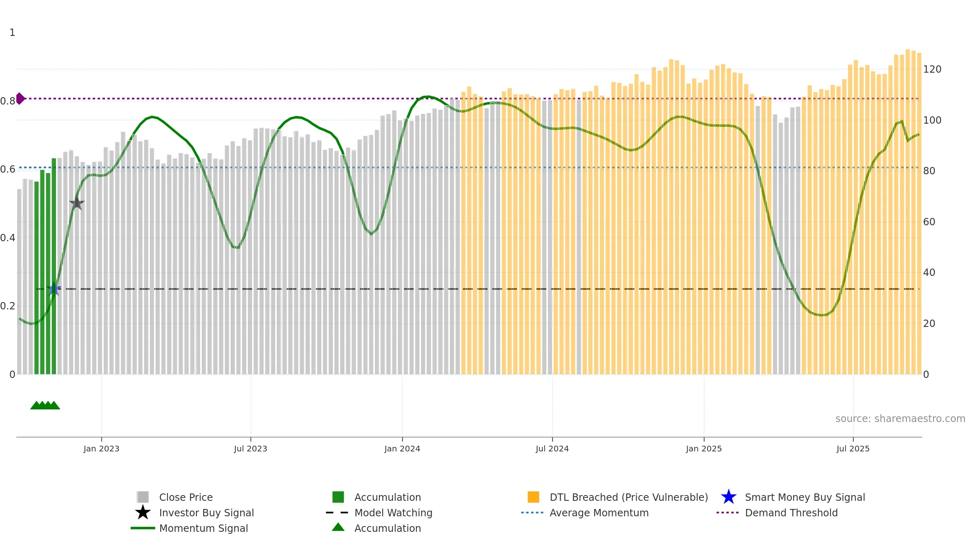Click the Jan 2024 axis label

(x=402, y=449)
